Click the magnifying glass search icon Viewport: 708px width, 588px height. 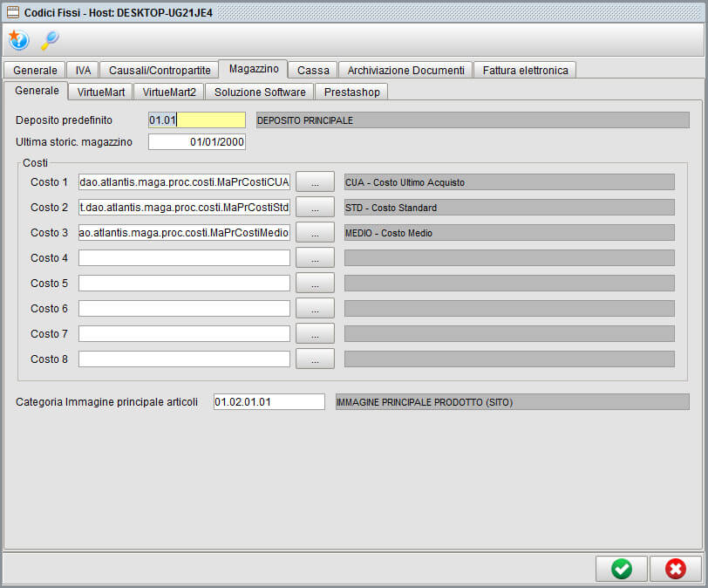click(50, 40)
